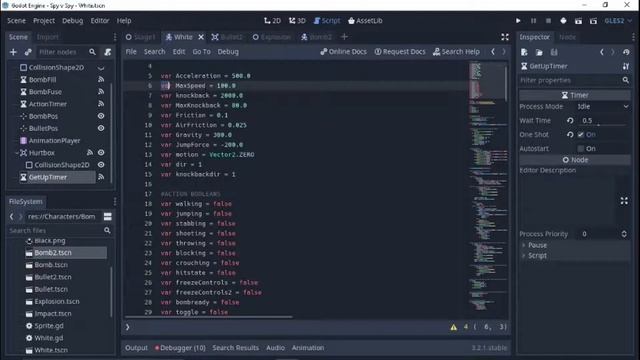
Task: Open Search Help
Action: click(456, 52)
